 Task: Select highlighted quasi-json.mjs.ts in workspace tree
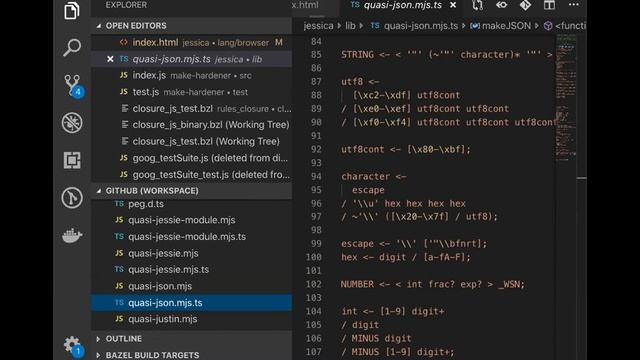pos(191,303)
